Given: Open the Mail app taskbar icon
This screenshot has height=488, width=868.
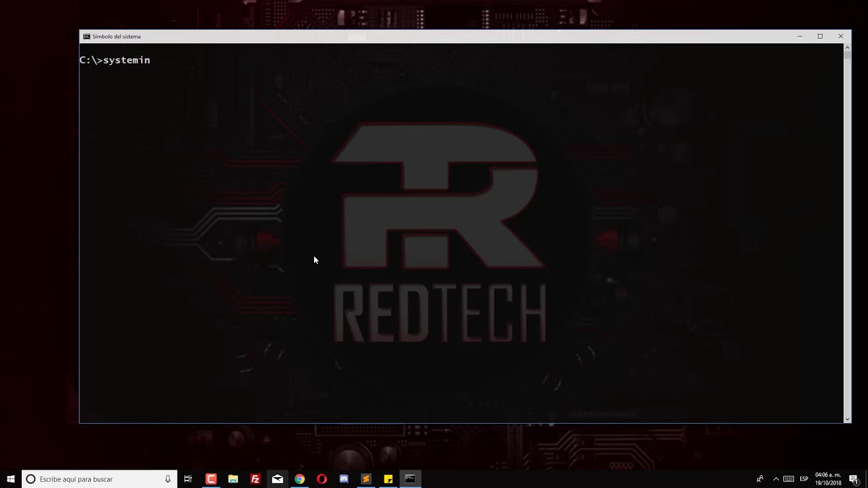Looking at the screenshot, I should click(277, 479).
